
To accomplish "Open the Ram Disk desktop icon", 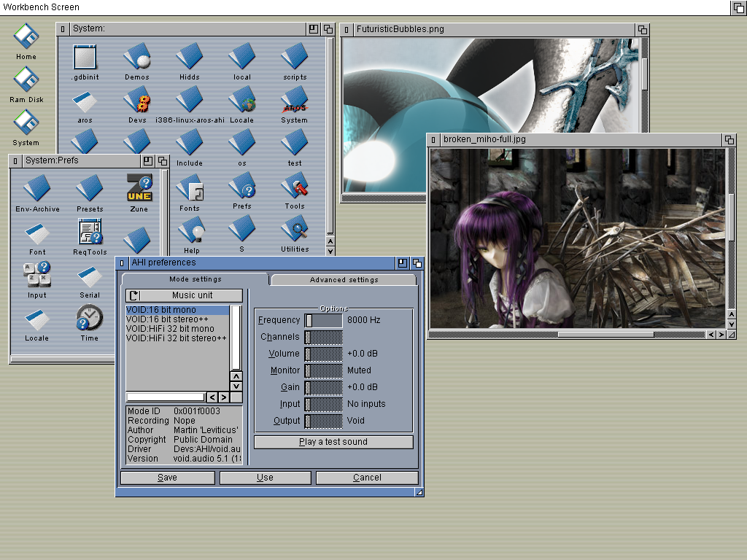I will 26,79.
